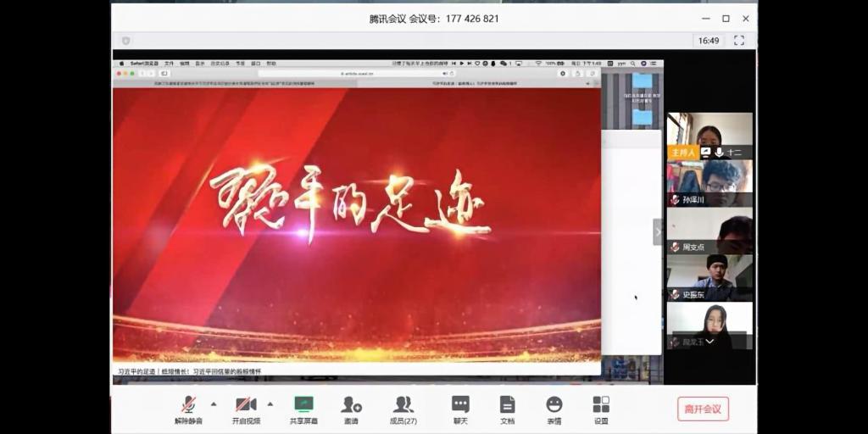Open the invite (邀请) dialog
Screen dimensions: 868x434
[x=351, y=409]
